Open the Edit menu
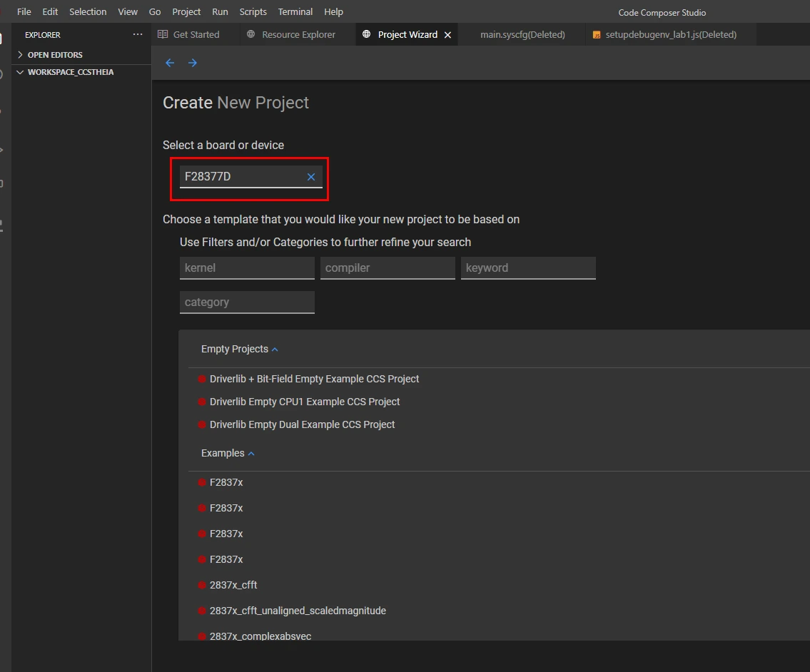 point(49,11)
